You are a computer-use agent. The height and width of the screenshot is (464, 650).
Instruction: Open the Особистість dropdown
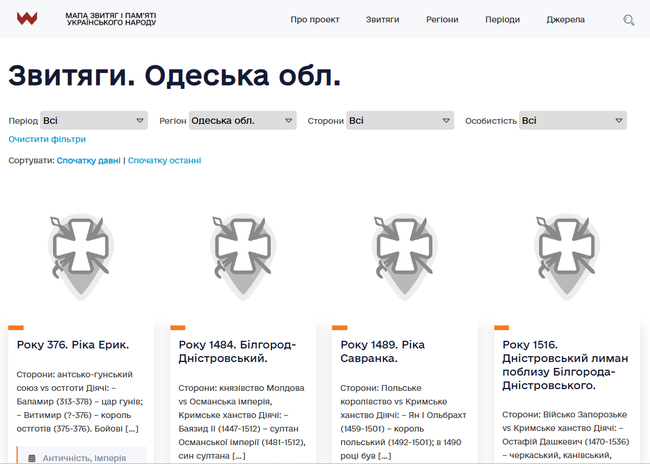(x=573, y=121)
